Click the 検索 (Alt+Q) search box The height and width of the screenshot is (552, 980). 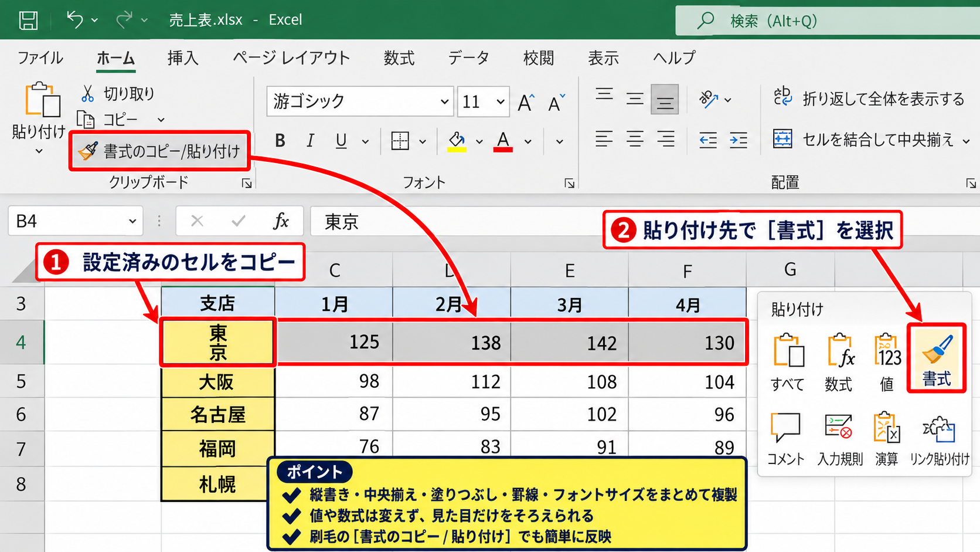[x=828, y=21]
